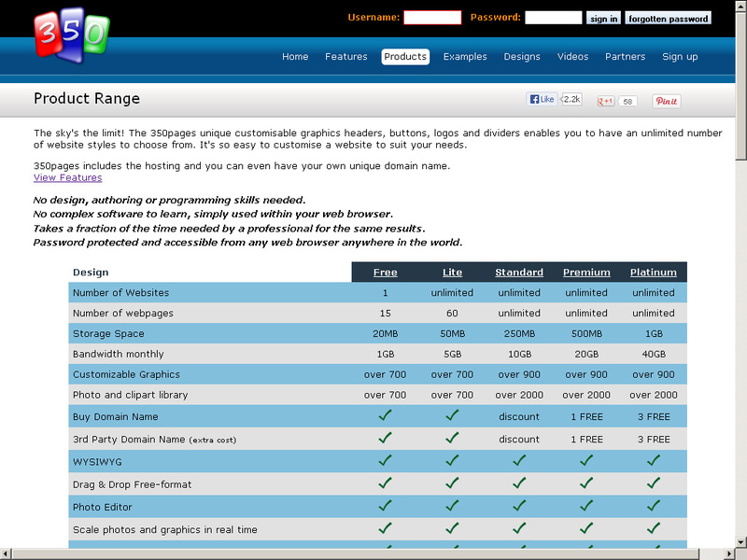This screenshot has height=560, width=747.
Task: Open the Premium plan column link
Action: click(586, 273)
